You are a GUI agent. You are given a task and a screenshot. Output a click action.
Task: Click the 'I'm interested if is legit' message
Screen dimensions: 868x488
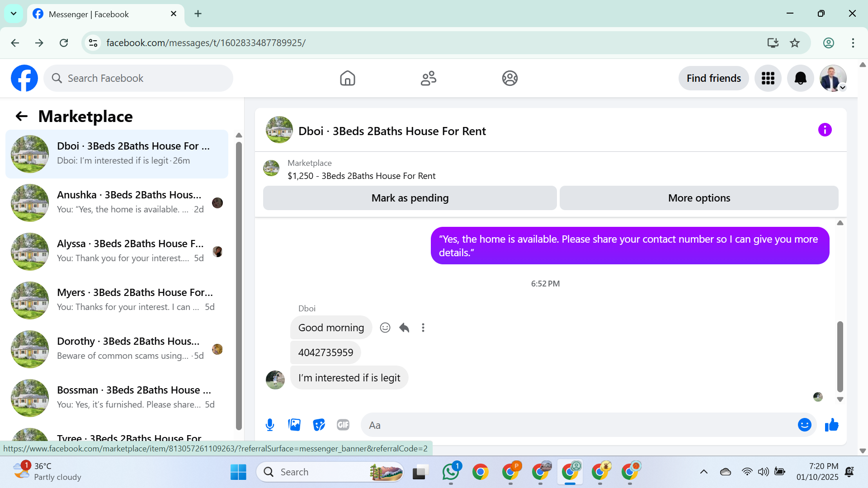coord(349,378)
